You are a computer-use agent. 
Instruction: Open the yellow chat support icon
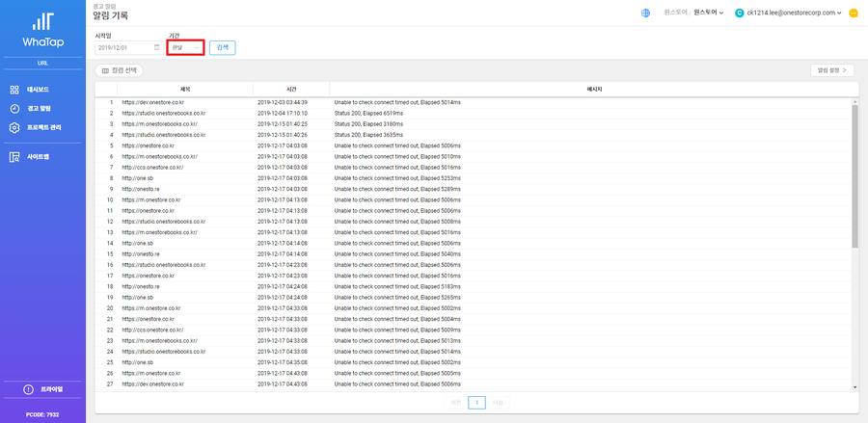pos(854,13)
